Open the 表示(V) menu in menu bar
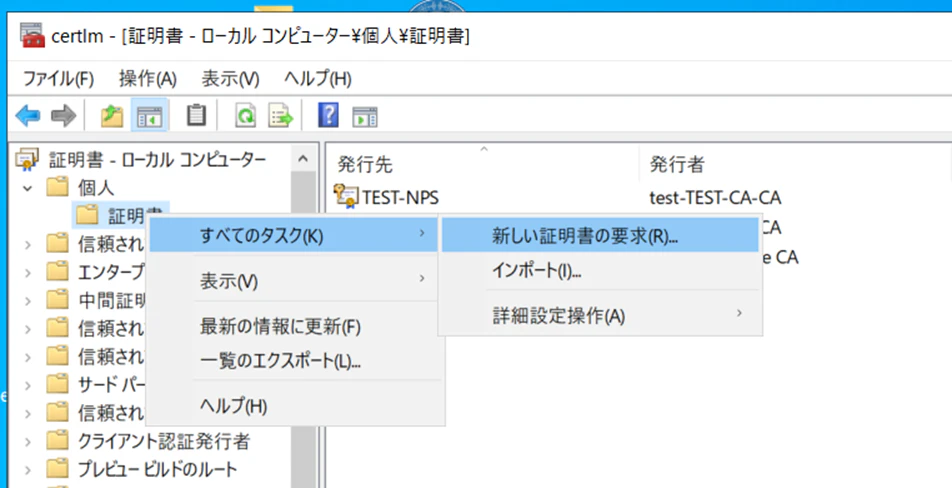 tap(230, 79)
